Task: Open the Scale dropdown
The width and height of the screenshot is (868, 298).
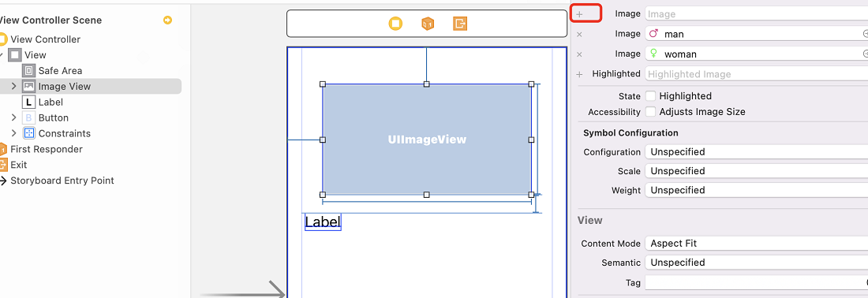Action: click(756, 171)
